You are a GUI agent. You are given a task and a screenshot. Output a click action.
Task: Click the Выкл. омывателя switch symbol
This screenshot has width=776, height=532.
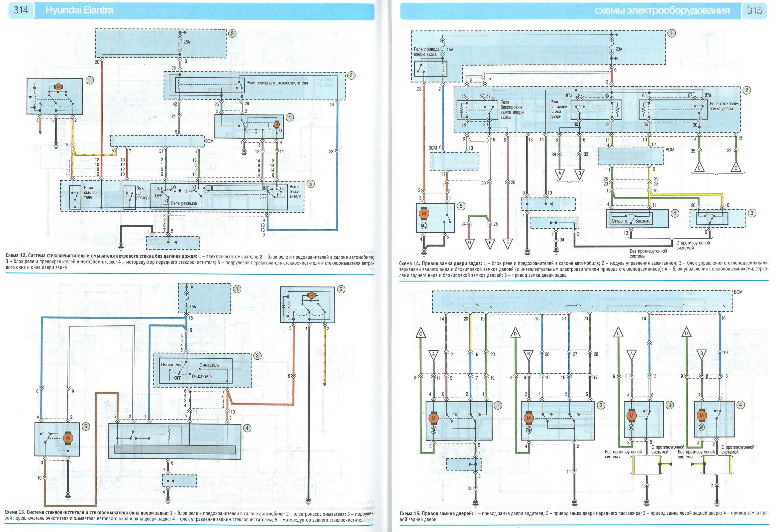coord(75,198)
